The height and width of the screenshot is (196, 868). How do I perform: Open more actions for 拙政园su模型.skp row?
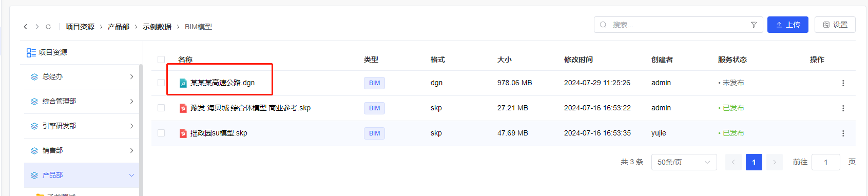[x=843, y=133]
